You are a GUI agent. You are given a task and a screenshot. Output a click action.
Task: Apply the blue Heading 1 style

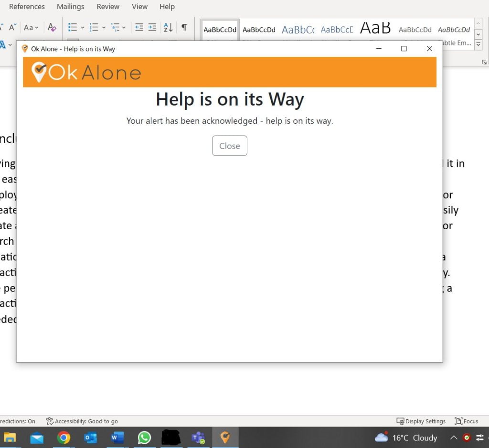click(298, 30)
